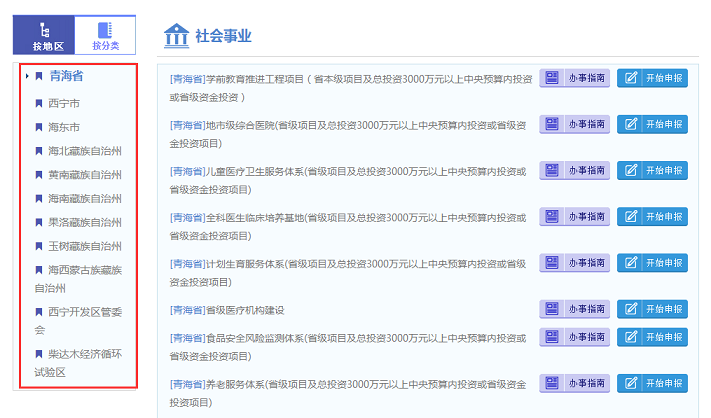This screenshot has height=418, width=711.
Task: Click pencil icon in 省级医疗机构建设 row
Action: [x=631, y=309]
